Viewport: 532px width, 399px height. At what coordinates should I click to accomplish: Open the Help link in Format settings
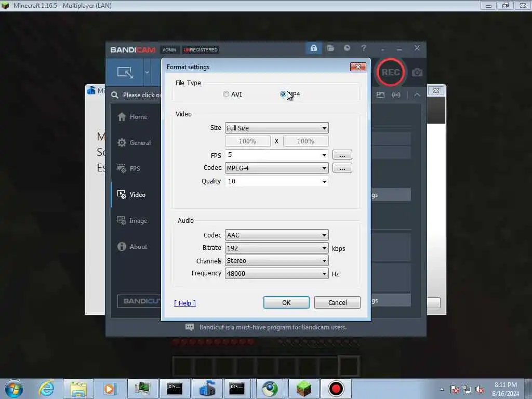185,303
